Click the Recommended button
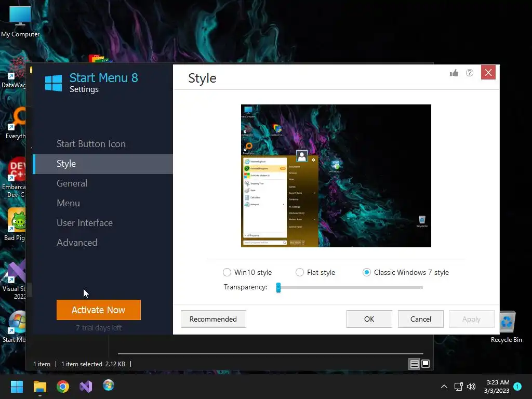 (x=214, y=319)
